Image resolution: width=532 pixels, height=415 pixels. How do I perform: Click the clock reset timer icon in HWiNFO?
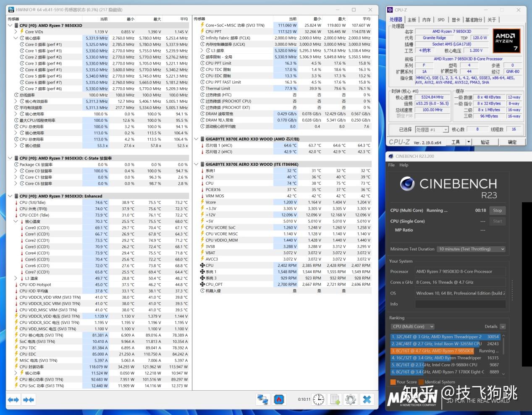pos(318,399)
